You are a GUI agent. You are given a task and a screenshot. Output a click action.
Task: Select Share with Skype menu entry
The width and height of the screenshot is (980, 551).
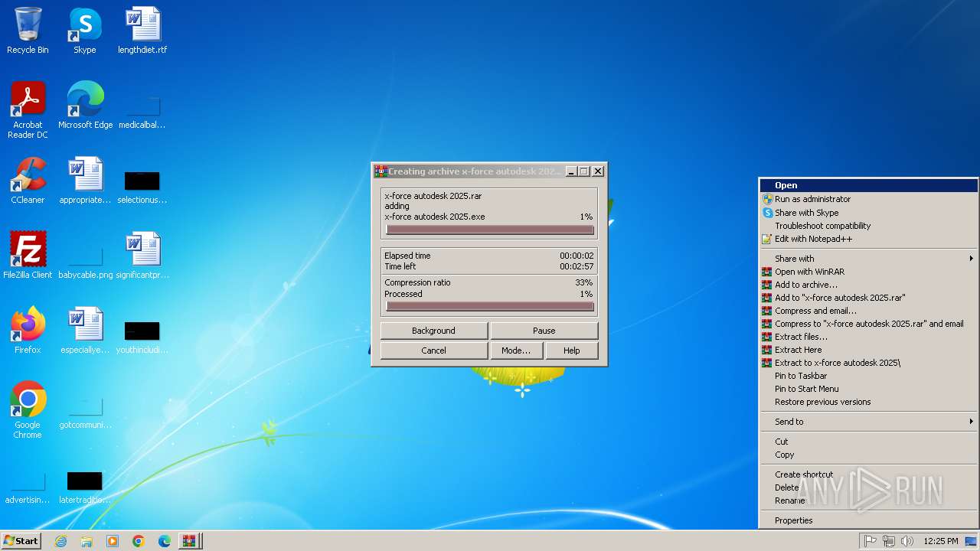click(868, 213)
